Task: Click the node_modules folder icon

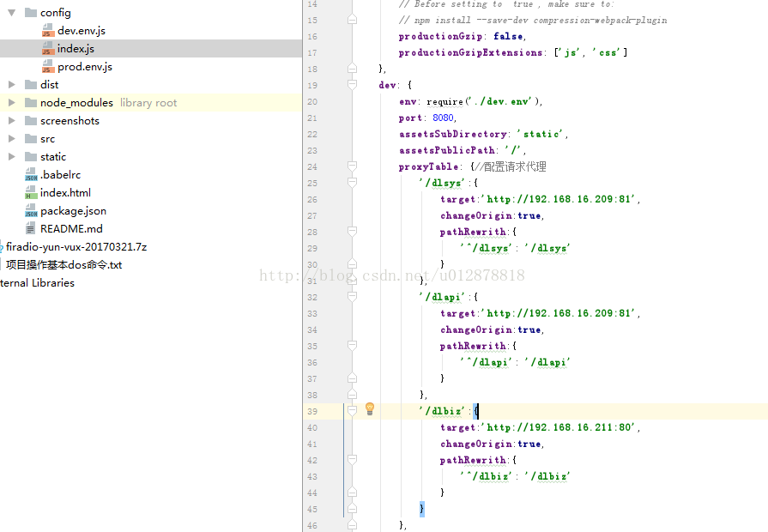Action: click(x=31, y=103)
